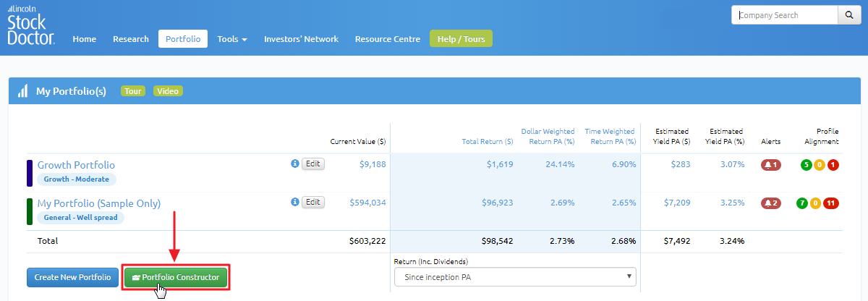The width and height of the screenshot is (868, 301).
Task: Click estimated yield percentage 3.25%
Action: (732, 203)
